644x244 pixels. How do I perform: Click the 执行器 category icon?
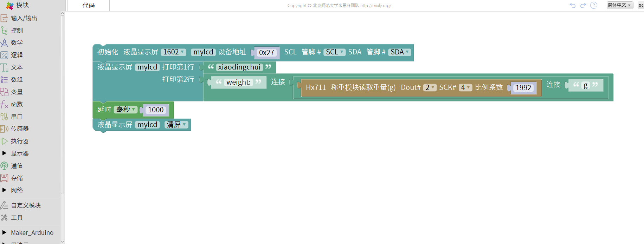(x=4, y=141)
